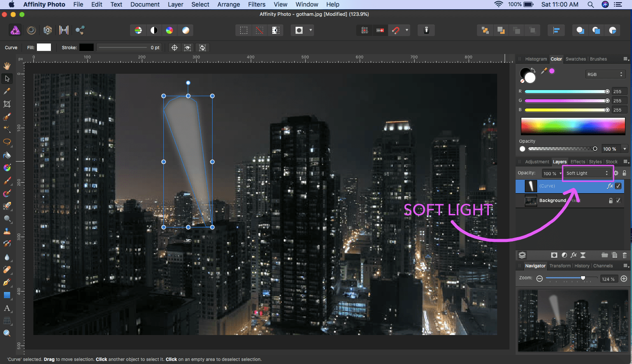Viewport: 632px width, 364px height.
Task: Toggle visibility checkbox of Curve layer
Action: point(618,186)
